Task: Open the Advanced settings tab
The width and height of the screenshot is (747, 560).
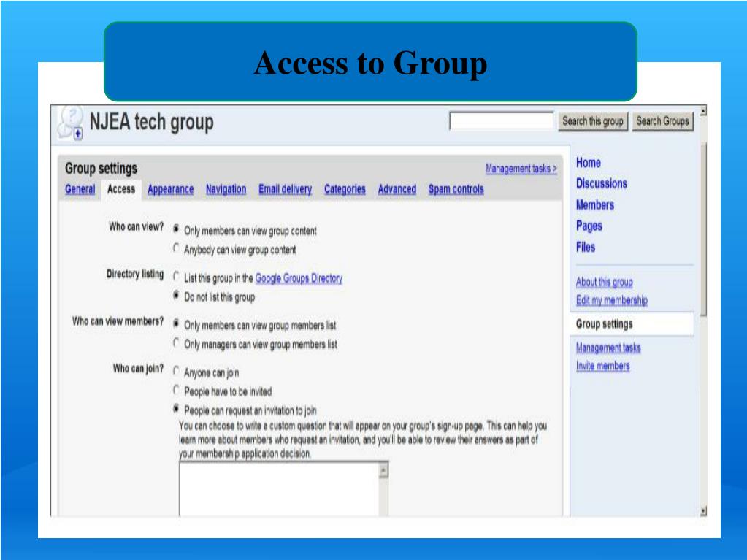Action: coord(397,189)
